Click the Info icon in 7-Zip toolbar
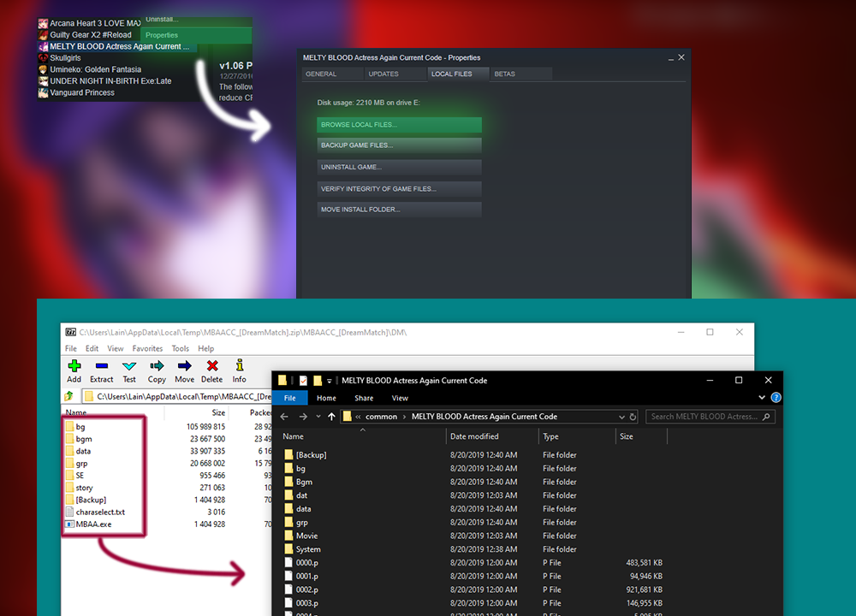Viewport: 856px width, 616px height. (x=240, y=365)
